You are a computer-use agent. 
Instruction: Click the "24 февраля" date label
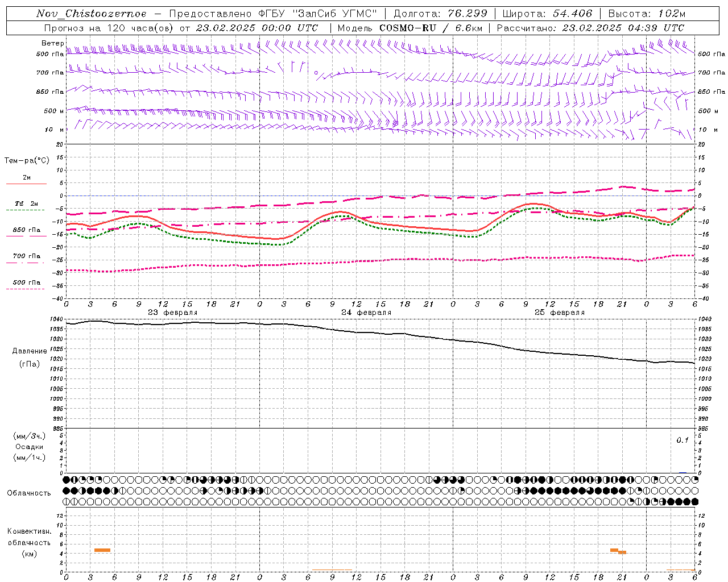[x=366, y=313]
